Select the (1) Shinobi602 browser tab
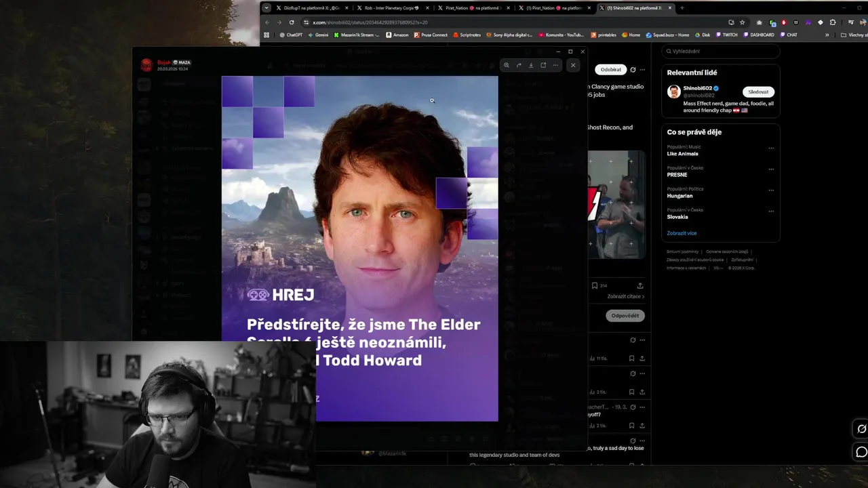 (635, 7)
